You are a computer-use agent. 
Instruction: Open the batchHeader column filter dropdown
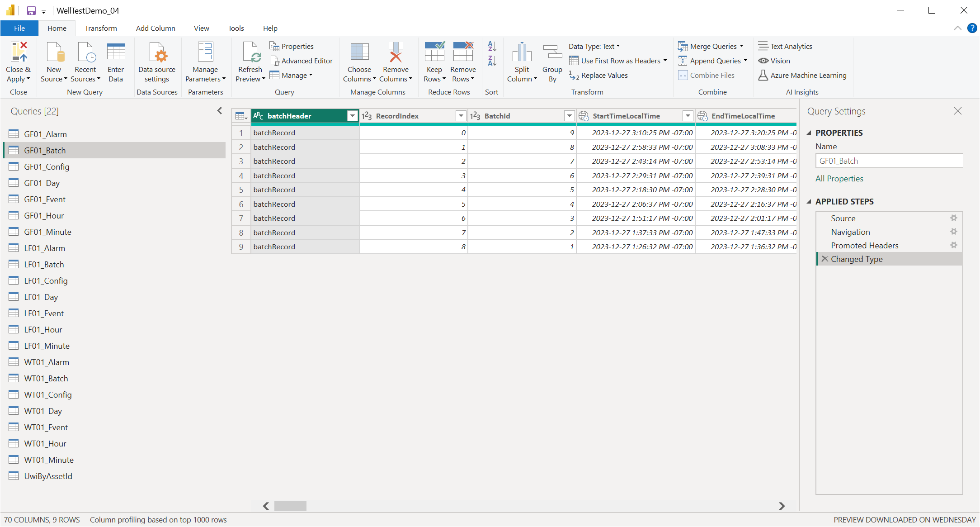click(x=352, y=116)
